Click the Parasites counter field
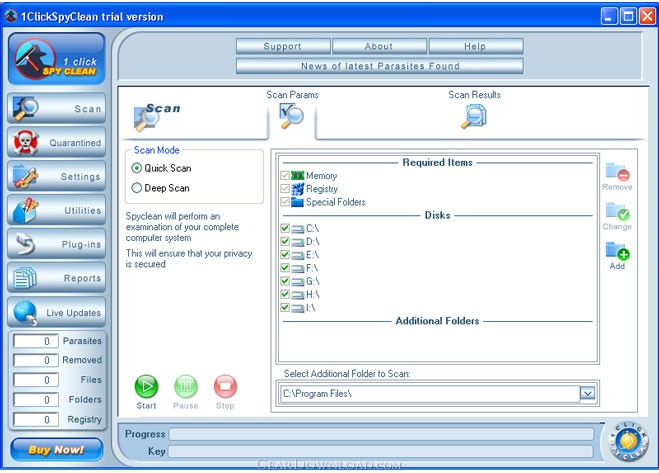The image size is (659, 473). (x=36, y=341)
